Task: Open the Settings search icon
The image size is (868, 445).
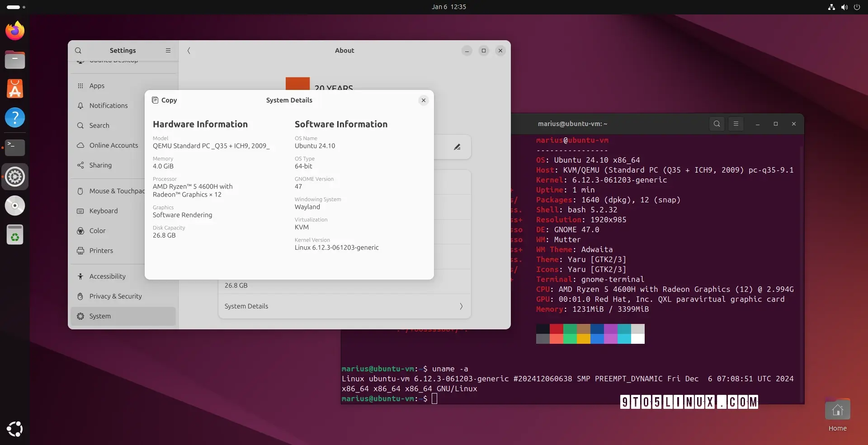Action: click(78, 51)
